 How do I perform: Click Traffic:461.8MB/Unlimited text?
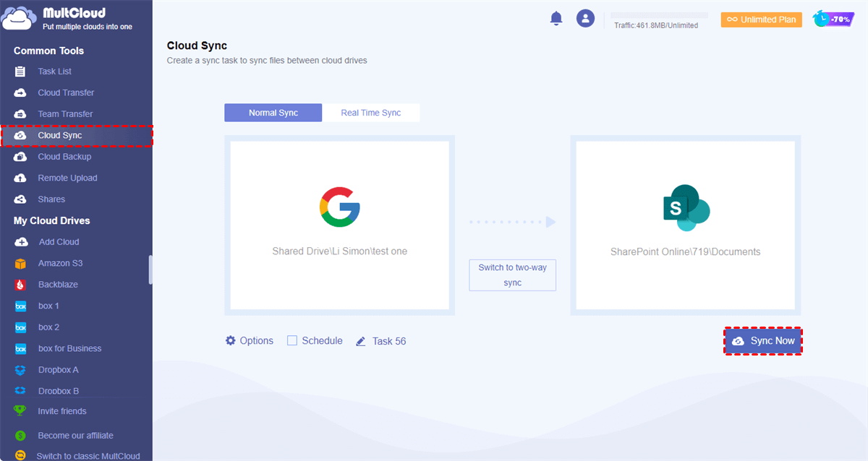[656, 25]
